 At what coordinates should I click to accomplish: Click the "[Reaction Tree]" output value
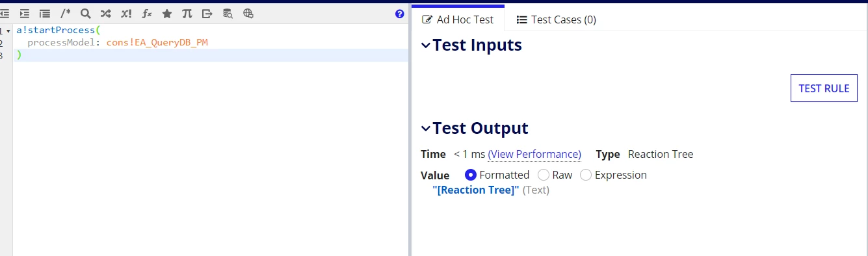pyautogui.click(x=476, y=190)
